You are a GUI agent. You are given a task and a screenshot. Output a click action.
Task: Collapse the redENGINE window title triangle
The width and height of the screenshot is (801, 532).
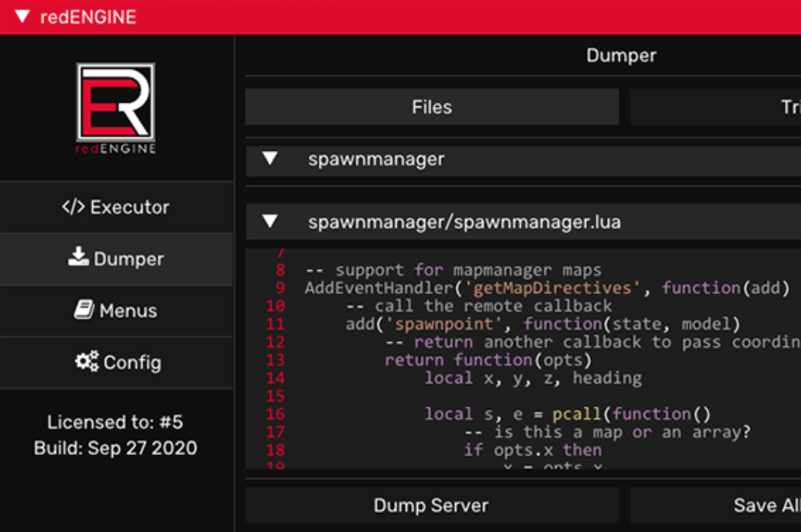22,16
